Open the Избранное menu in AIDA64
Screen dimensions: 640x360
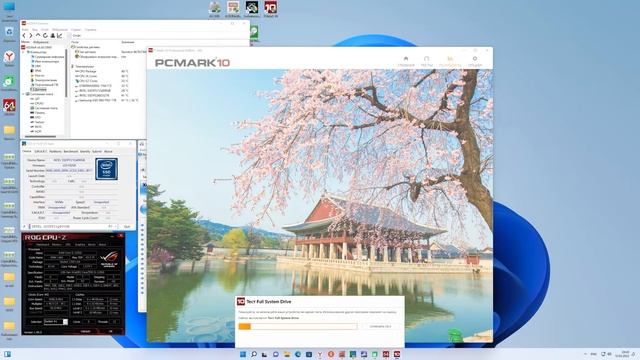60,29
